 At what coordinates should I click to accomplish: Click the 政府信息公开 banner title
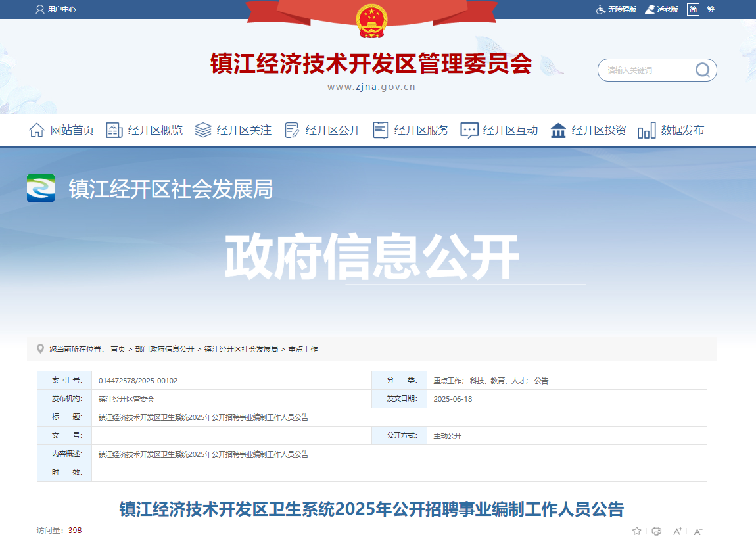(x=371, y=256)
